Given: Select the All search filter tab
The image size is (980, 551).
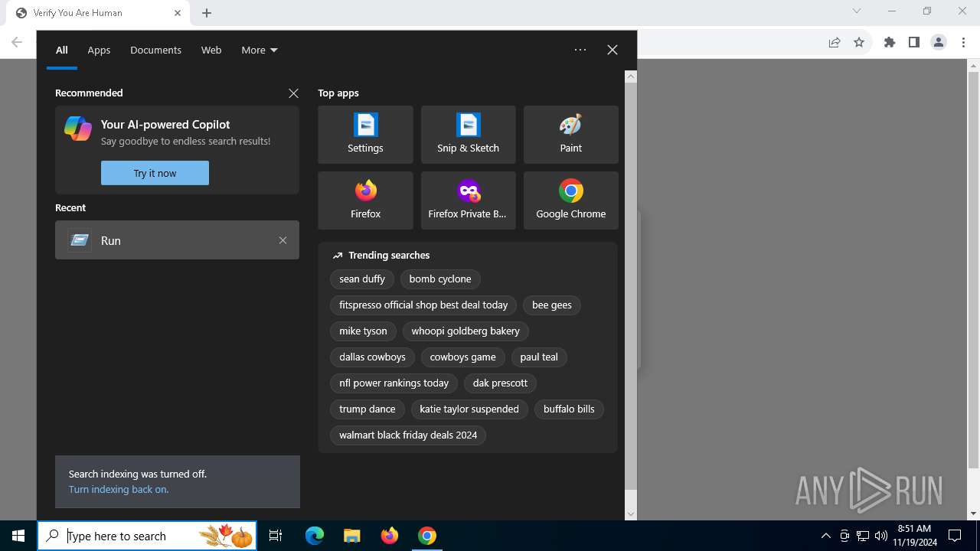Looking at the screenshot, I should 62,51.
